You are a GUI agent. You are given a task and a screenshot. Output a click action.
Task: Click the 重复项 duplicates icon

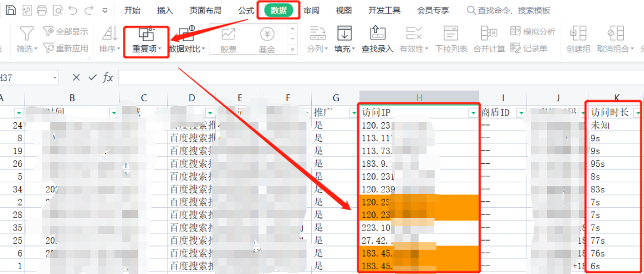click(x=146, y=33)
